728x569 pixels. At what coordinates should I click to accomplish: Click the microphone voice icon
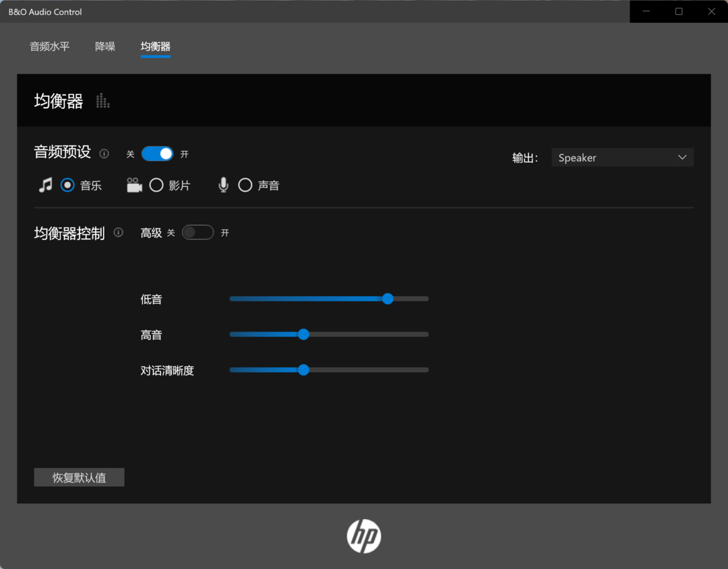223,185
